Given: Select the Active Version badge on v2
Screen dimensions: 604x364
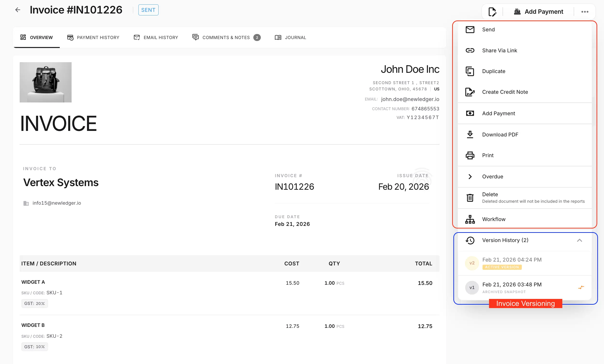Looking at the screenshot, I should pyautogui.click(x=502, y=267).
